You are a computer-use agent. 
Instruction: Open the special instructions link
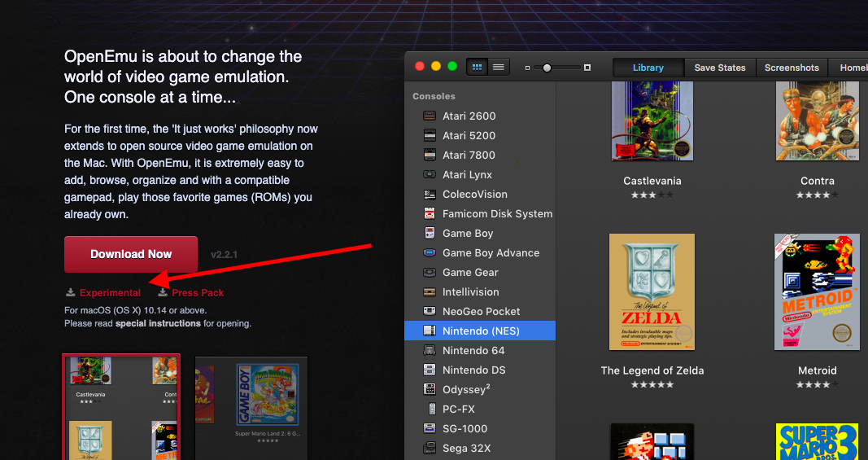(158, 323)
